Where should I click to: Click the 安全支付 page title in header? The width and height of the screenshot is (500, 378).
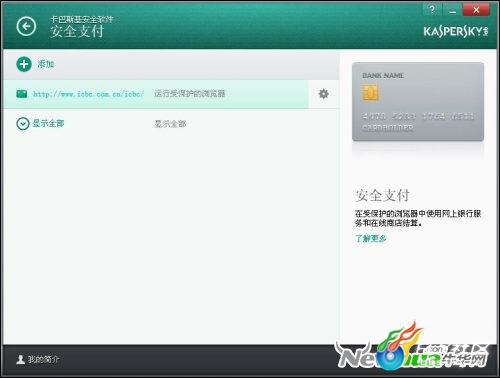[x=77, y=31]
